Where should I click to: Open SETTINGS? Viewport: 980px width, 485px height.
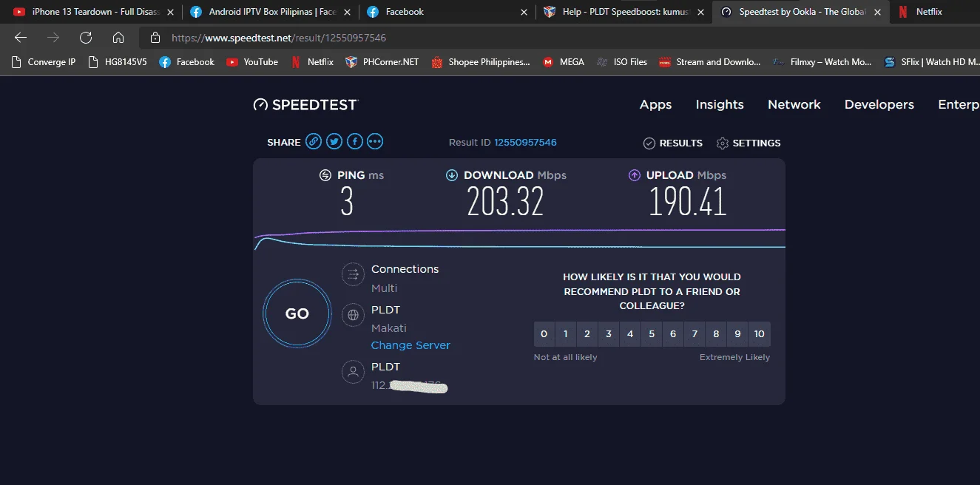point(748,143)
